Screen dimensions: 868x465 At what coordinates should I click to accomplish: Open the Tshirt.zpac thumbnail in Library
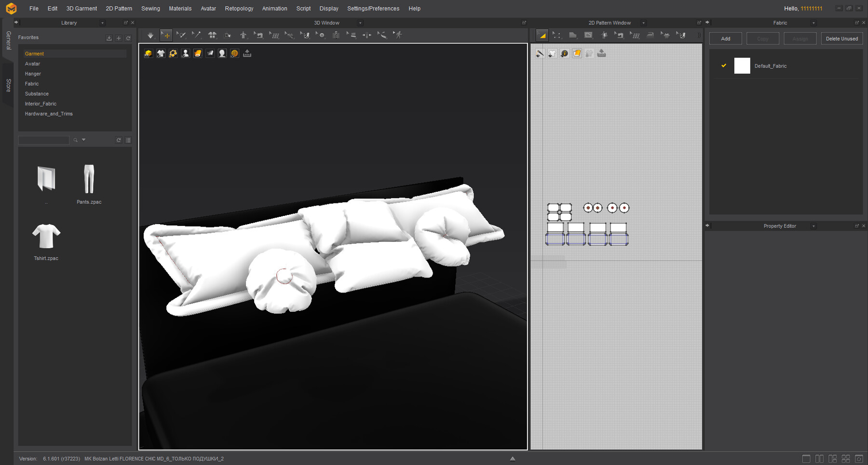(x=46, y=236)
